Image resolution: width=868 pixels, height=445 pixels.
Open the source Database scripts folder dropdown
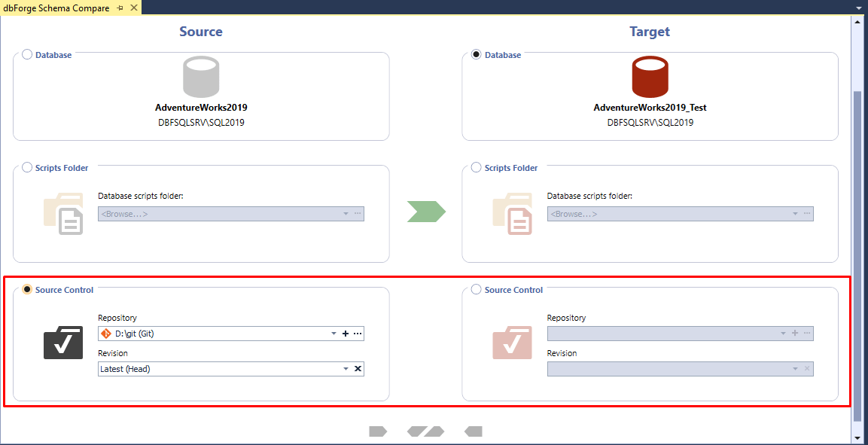pos(344,213)
